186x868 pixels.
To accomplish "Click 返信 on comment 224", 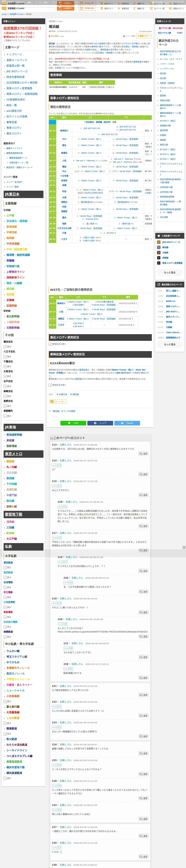I will [143, 753].
